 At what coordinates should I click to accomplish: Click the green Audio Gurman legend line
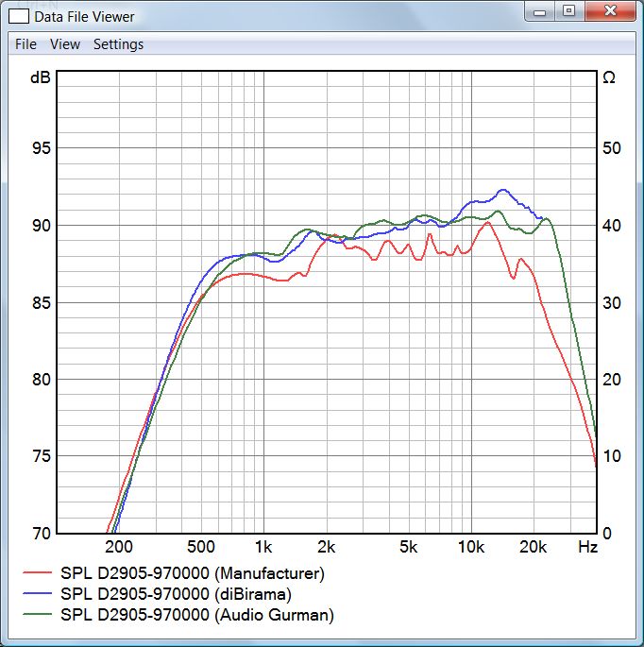pos(38,614)
